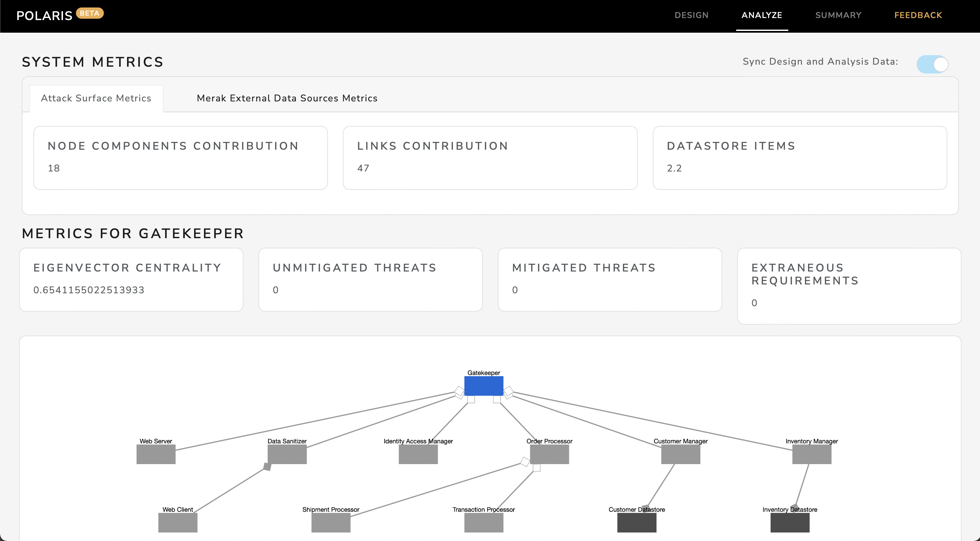This screenshot has width=980, height=541.
Task: Click the Customer Manager node box
Action: [680, 454]
